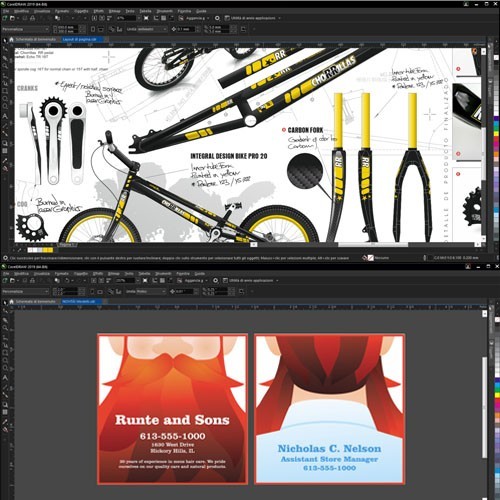Toggle guidelines display in upper window toolbar
500x500 pixels.
pos(171,18)
